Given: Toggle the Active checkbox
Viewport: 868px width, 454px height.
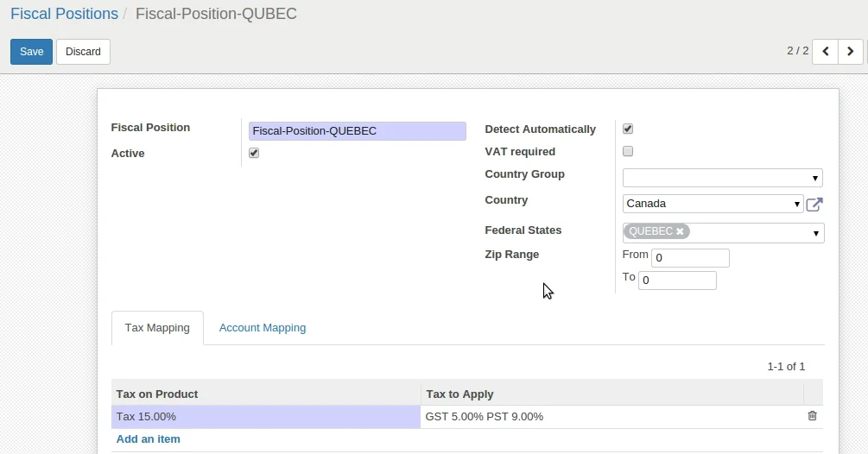Looking at the screenshot, I should (x=254, y=154).
